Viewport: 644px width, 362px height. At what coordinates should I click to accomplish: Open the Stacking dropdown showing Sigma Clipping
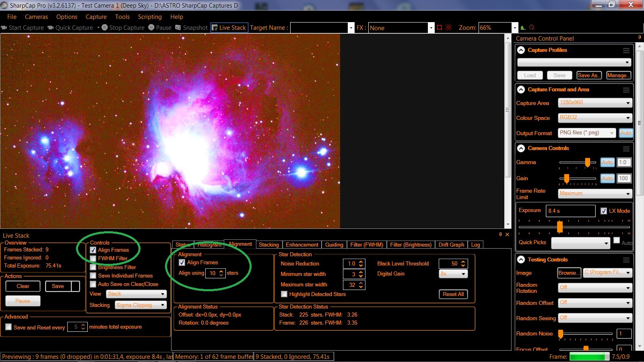[x=141, y=305]
